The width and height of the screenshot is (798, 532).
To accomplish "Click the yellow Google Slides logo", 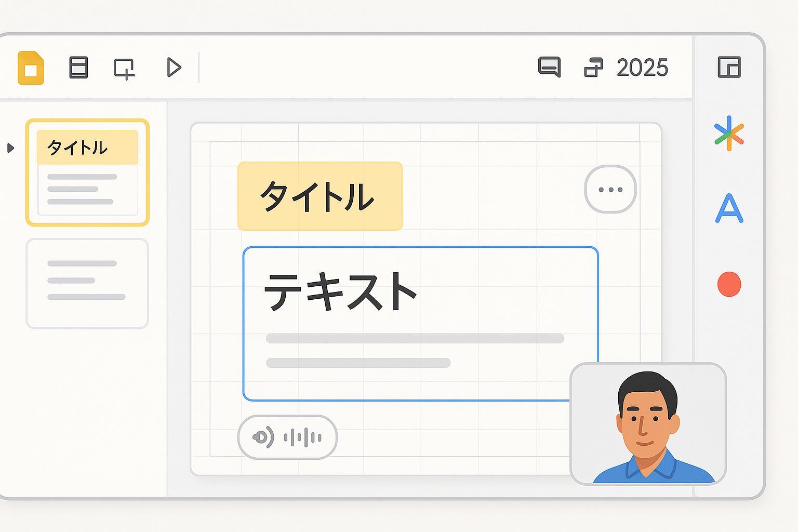I will pos(31,68).
